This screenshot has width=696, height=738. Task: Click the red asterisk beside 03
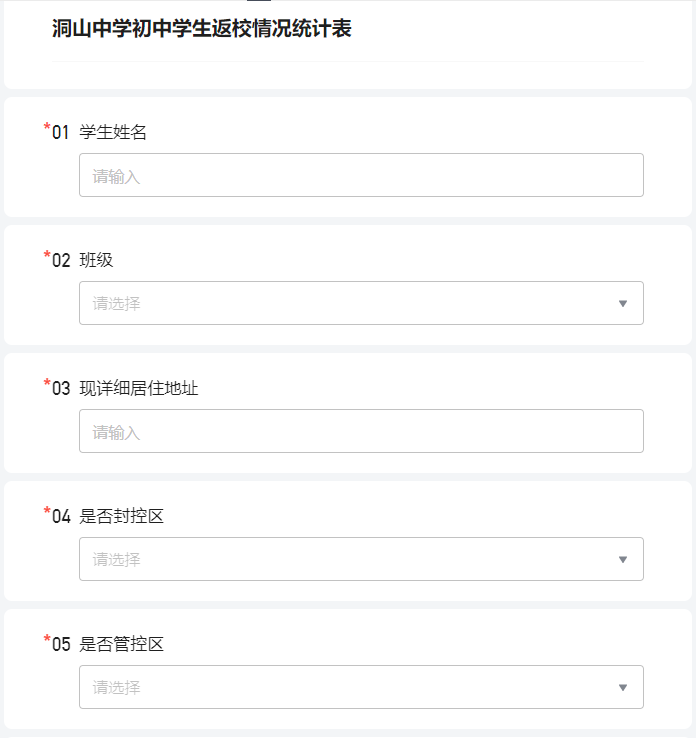point(47,383)
